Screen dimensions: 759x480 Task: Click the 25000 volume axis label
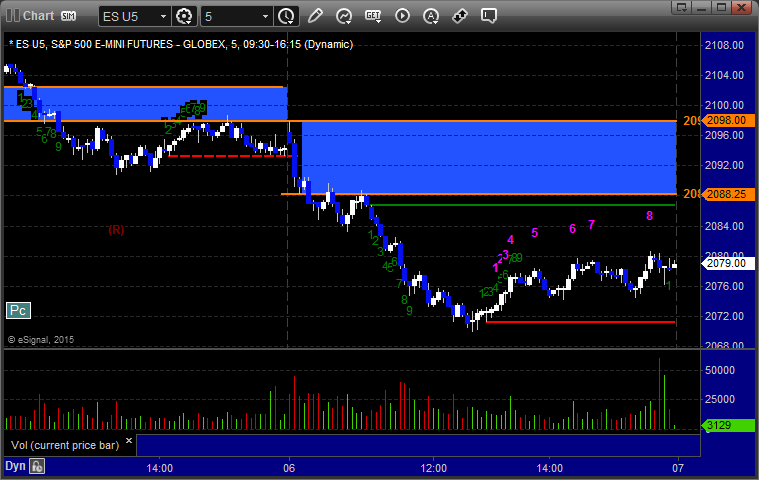point(720,399)
